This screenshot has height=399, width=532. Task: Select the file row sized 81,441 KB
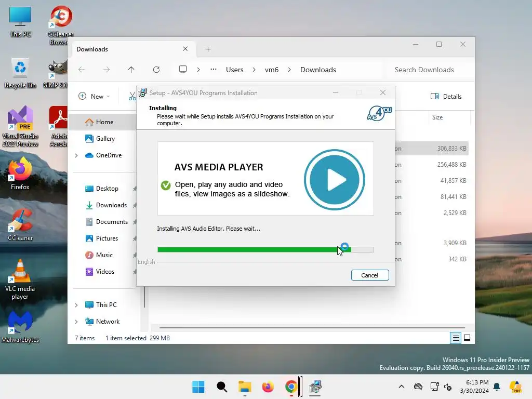tap(431, 197)
